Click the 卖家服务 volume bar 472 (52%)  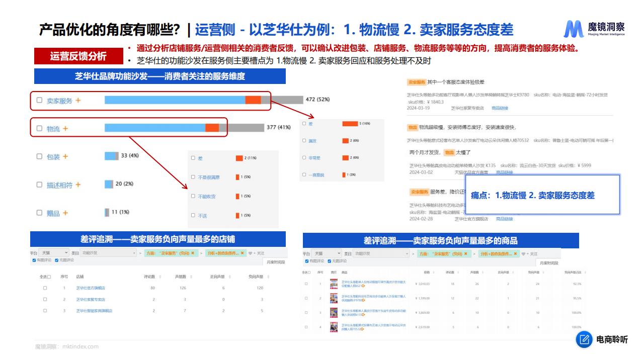[204, 100]
